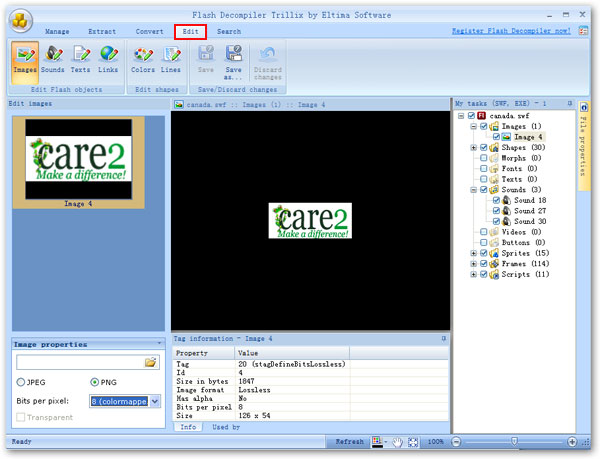Open the Links edit tool
The image size is (600, 459).
tap(108, 59)
